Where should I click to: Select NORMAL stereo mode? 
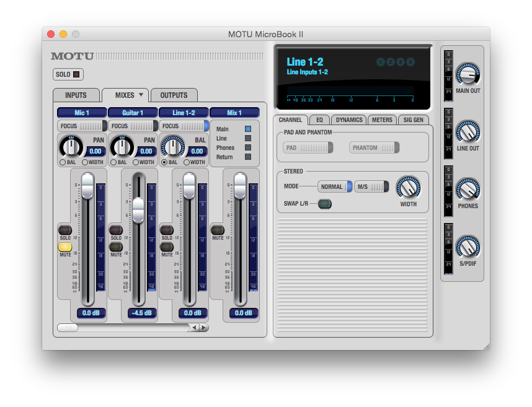point(335,186)
